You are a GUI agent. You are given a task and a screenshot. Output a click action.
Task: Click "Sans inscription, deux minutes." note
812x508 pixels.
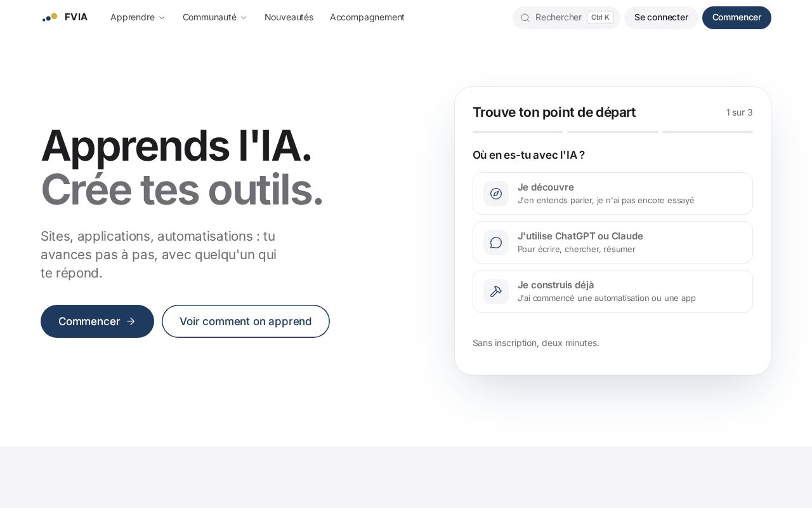coord(536,343)
